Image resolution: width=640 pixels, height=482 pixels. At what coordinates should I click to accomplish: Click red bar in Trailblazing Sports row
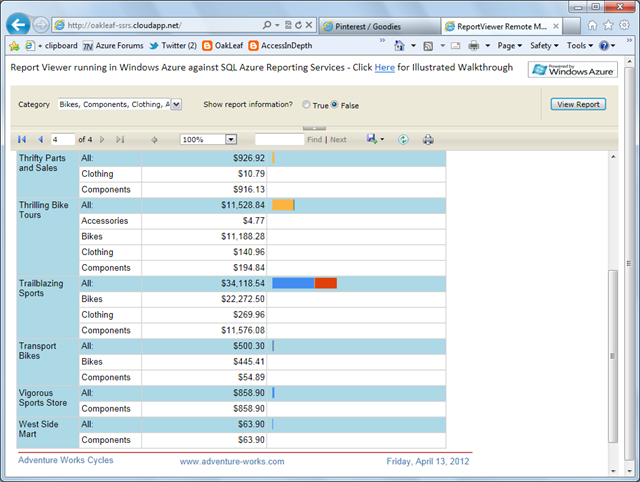(326, 283)
